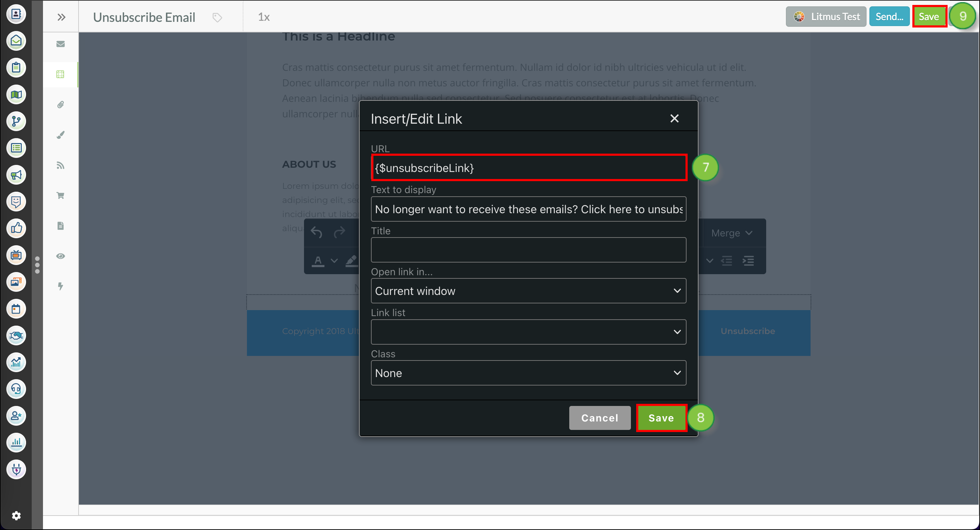Click the highlight color marker icon
This screenshot has height=530, width=980.
click(352, 261)
